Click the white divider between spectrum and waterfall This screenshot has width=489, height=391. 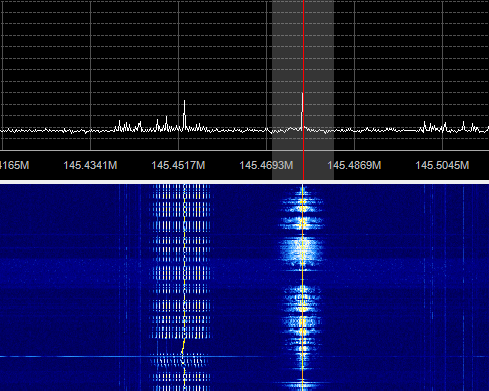point(244,182)
